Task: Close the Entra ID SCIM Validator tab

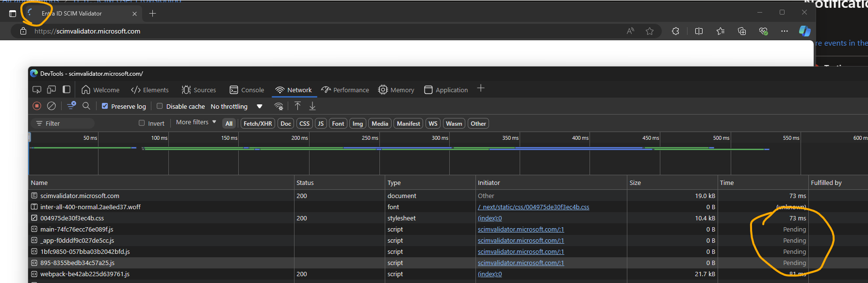Action: [x=134, y=14]
